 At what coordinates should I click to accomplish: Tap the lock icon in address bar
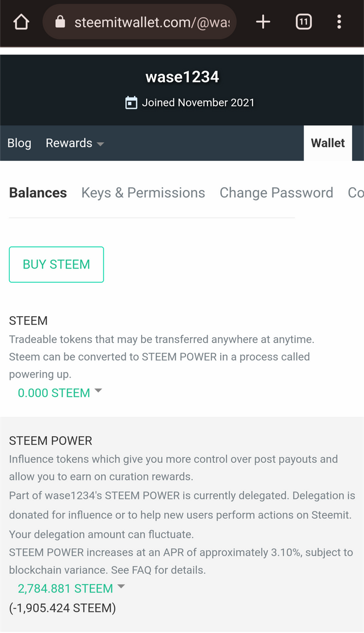(x=60, y=22)
